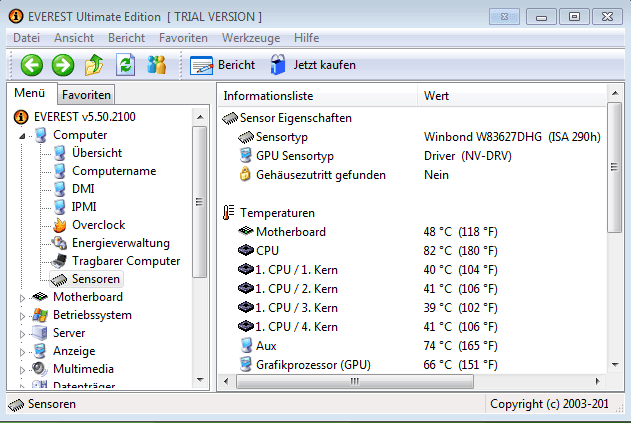Viewport: 631px width, 423px height.
Task: Click the chip icon beside Sensor Eigenschaften
Action: tap(230, 118)
